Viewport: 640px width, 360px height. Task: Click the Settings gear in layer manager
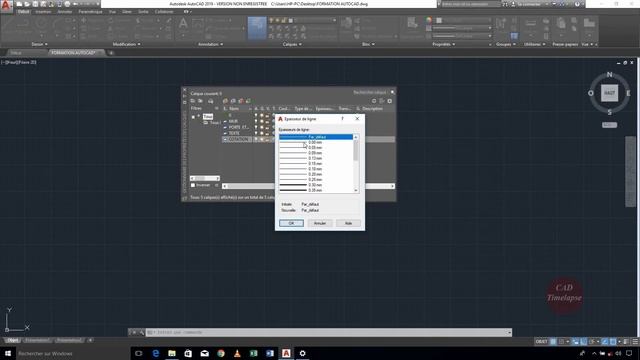(389, 101)
